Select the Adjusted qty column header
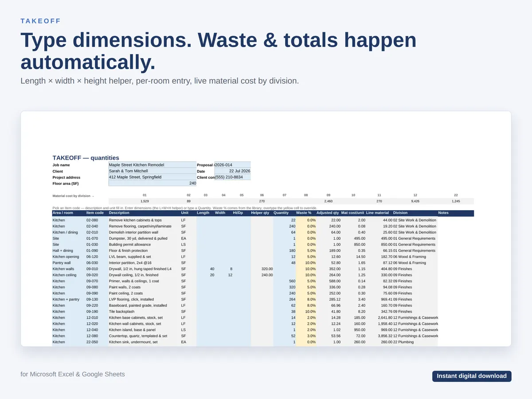Image resolution: width=532 pixels, height=399 pixels. 328,213
